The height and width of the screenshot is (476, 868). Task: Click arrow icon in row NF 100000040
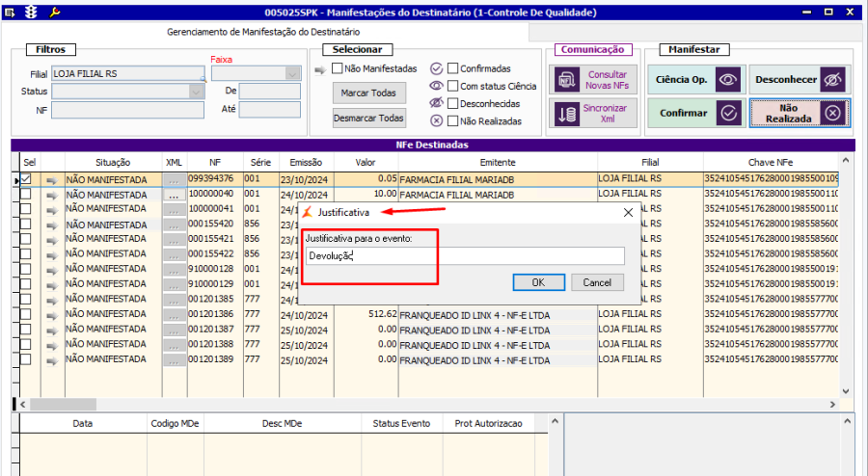click(52, 196)
